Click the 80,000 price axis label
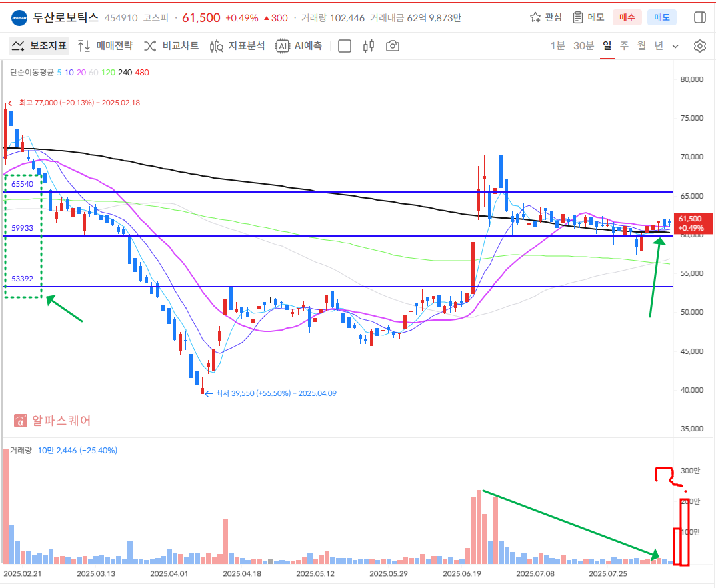Viewport: 716px width, 588px height. click(692, 79)
